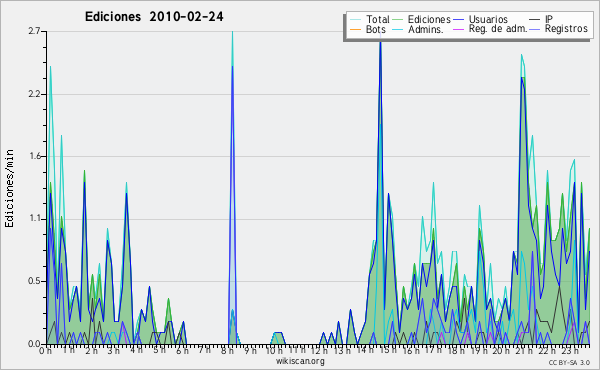
Task: Click the chart title 'Ediciones 2010-02-24'
Action: [x=154, y=17]
